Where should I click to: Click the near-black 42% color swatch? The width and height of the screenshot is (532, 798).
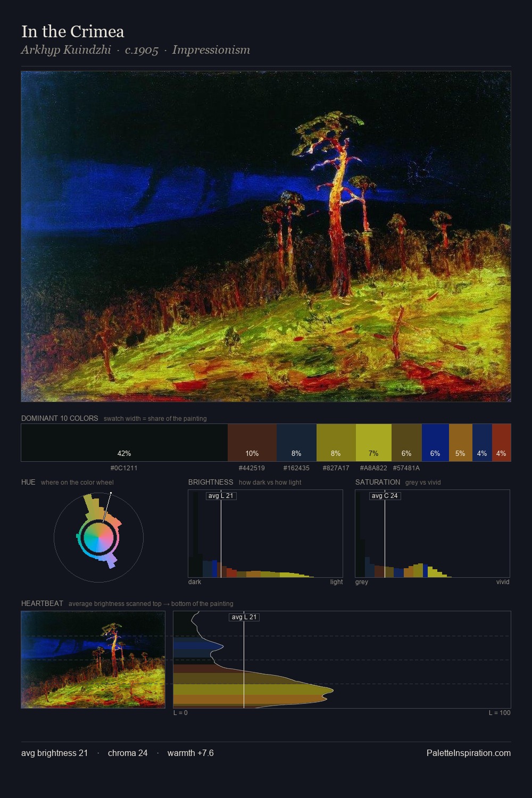[x=124, y=442]
